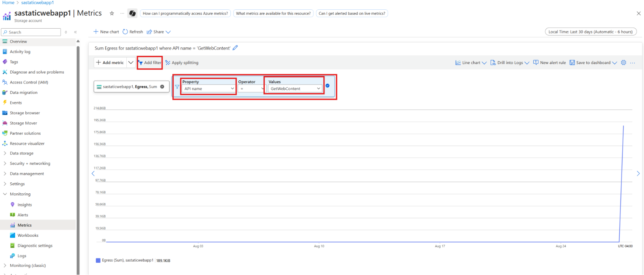Click 'How can I programmatically access Azure metrics?' suggestion
This screenshot has height=275, width=644.
point(185,13)
